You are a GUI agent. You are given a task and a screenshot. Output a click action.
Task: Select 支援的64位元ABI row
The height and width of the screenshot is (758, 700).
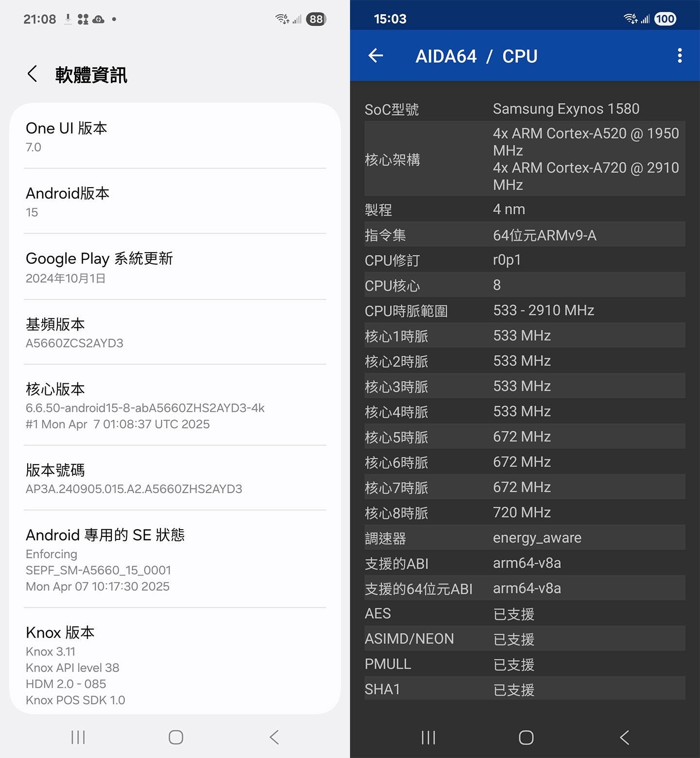pos(525,588)
